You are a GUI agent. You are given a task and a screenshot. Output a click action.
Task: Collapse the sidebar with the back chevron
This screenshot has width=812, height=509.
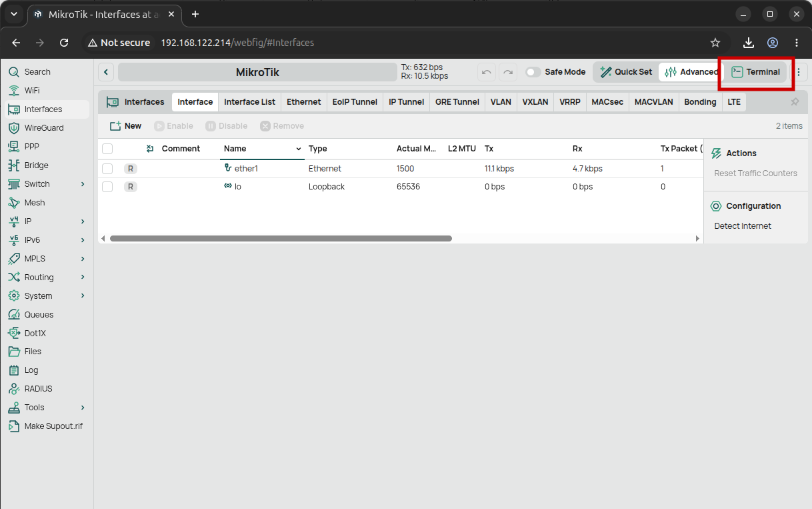click(106, 72)
